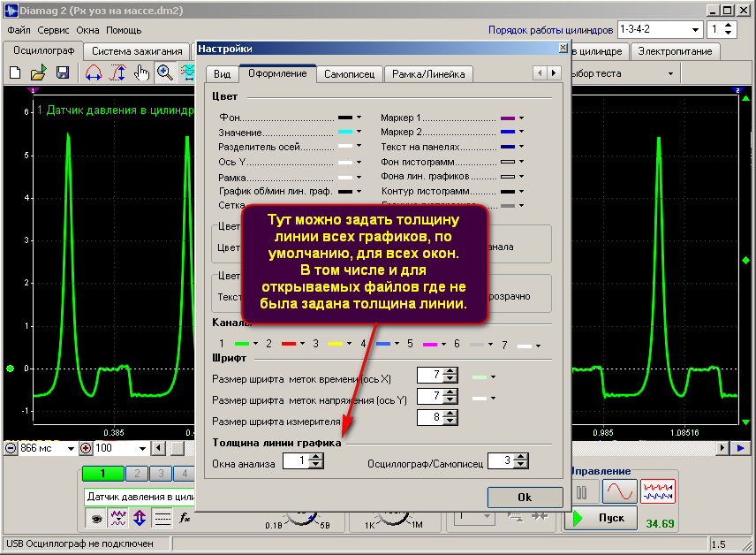
Task: Open the Сервис menu
Action: point(53,30)
